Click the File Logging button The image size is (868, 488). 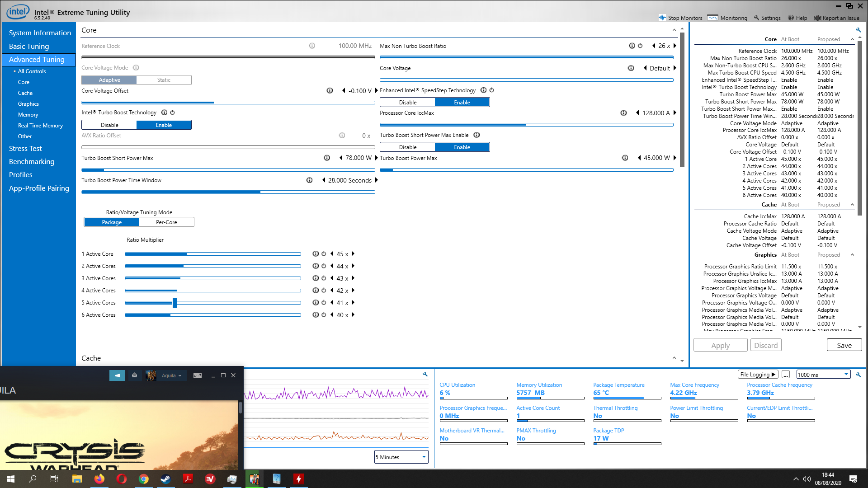(x=758, y=375)
